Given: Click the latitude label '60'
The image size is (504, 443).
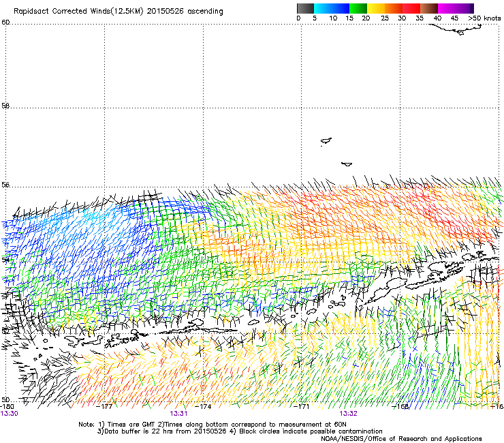Looking at the screenshot, I should pos(5,22).
